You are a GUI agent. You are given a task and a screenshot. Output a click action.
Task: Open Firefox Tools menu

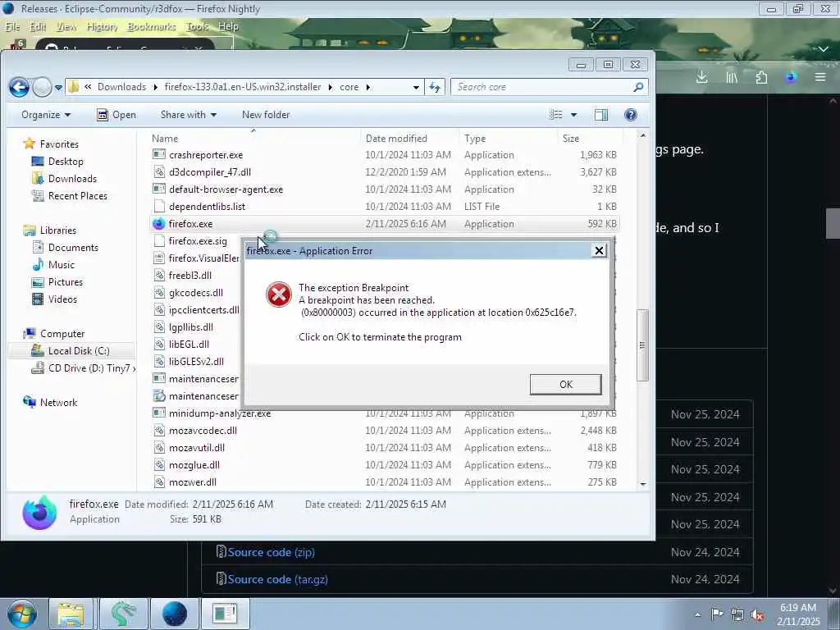(x=197, y=26)
